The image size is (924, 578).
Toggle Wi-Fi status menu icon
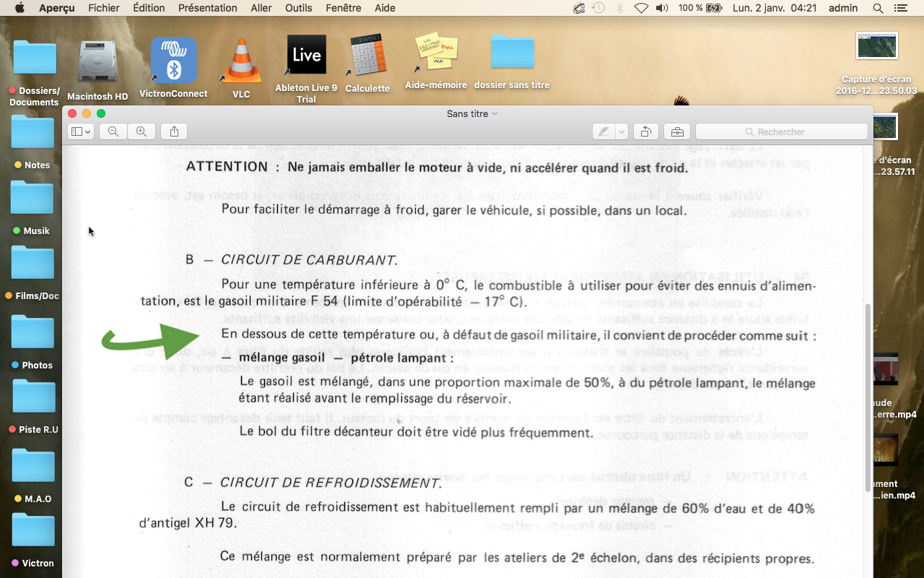pos(641,8)
